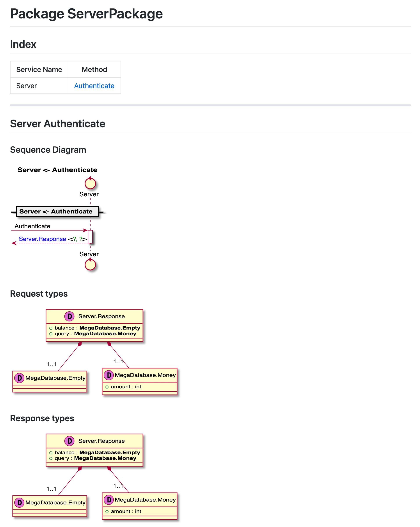This screenshot has height=527, width=420.
Task: Click the D icon of MegaDatabase.Money under Request types
Action: 109,375
